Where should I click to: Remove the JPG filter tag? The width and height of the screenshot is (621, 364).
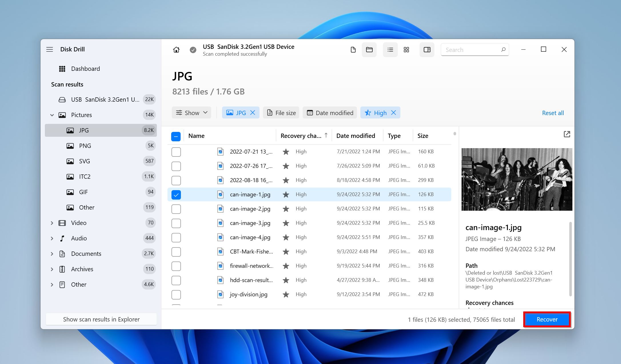253,113
